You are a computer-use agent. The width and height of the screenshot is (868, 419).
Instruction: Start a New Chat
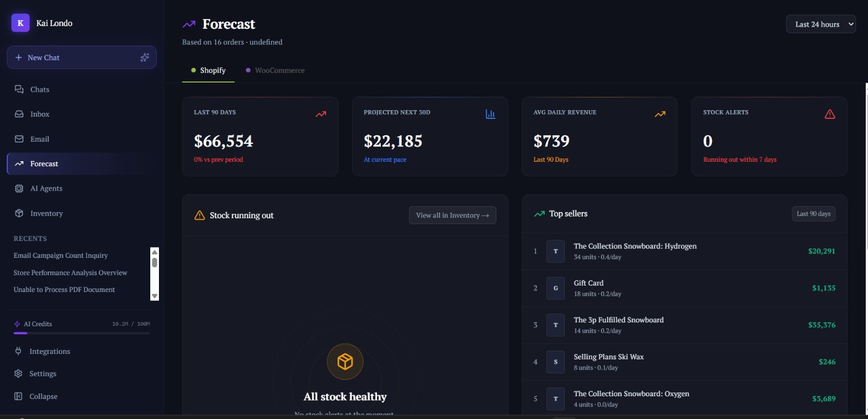click(x=81, y=58)
